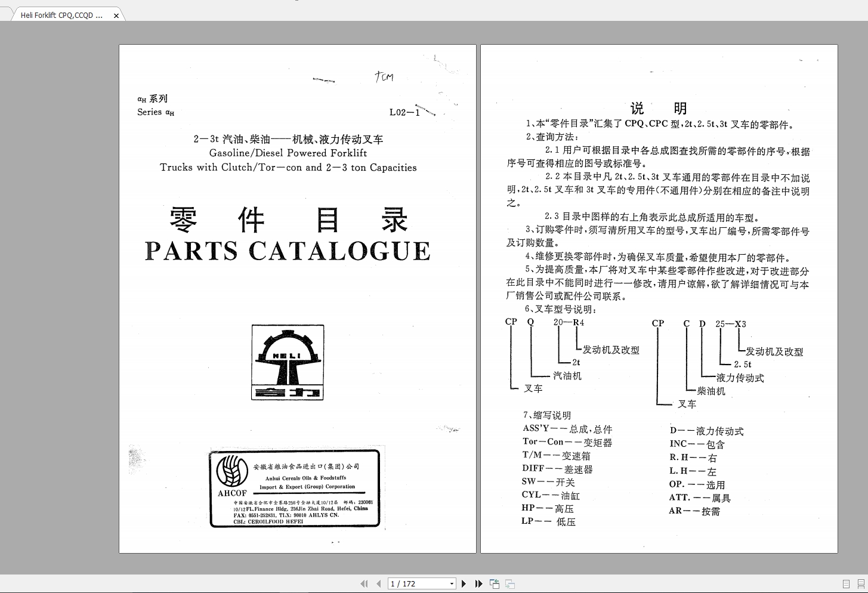Viewport: 868px width, 593px height.
Task: Click the Series αH label
Action: click(x=154, y=112)
